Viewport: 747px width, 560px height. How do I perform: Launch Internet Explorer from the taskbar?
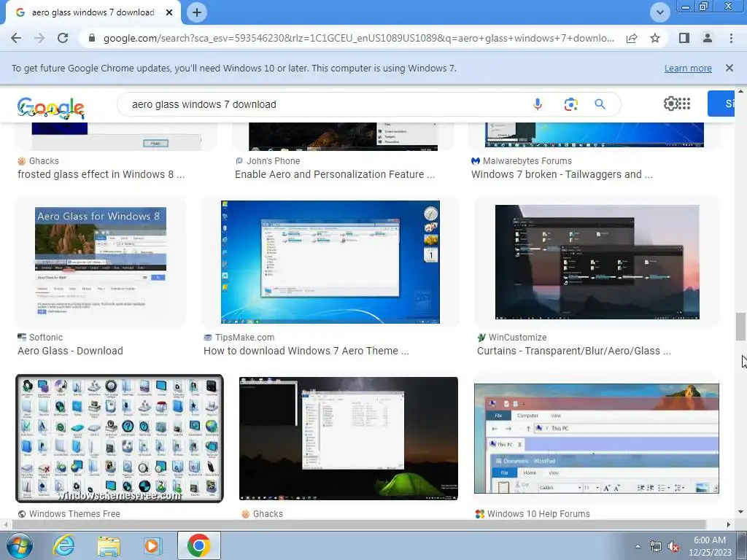coord(63,545)
